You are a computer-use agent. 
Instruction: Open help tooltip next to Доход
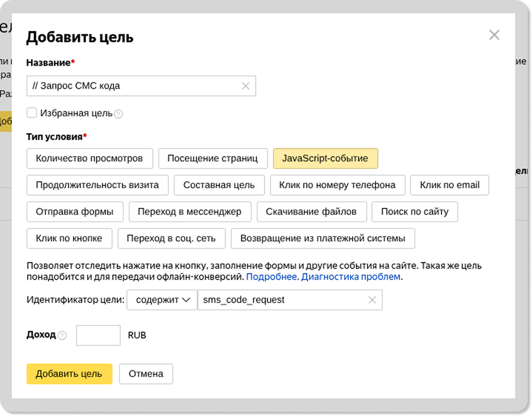(x=62, y=335)
